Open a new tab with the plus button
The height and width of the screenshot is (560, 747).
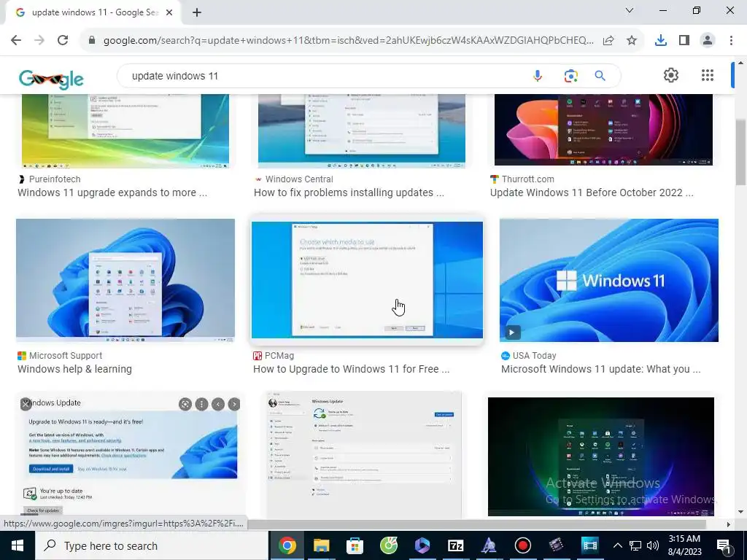[x=197, y=13]
